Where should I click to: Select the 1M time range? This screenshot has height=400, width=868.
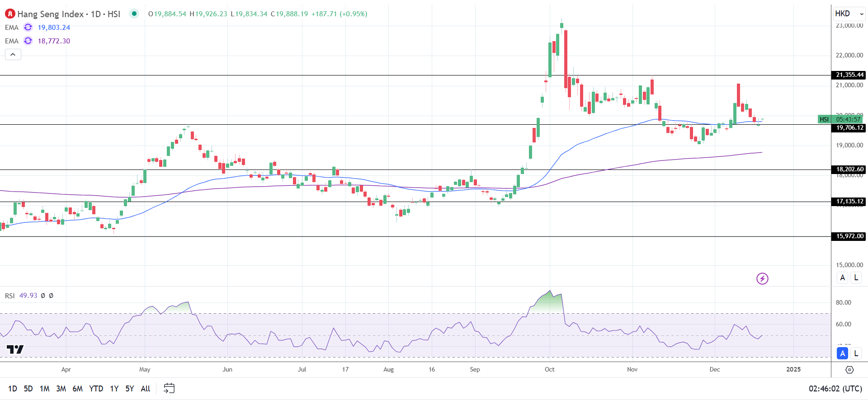tap(44, 389)
